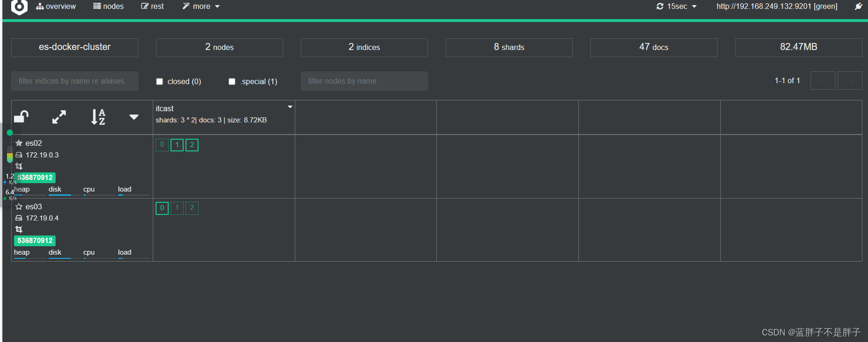Expand the more menu
Viewport: 868px width, 342px height.
point(201,7)
